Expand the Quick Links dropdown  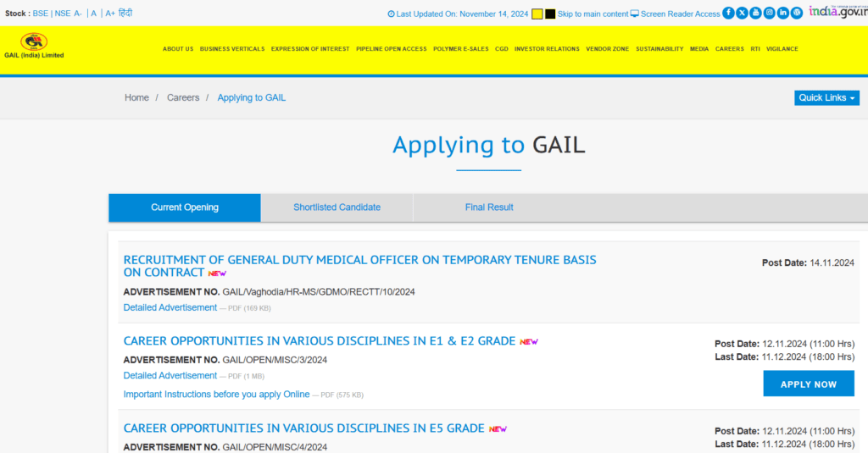[827, 98]
